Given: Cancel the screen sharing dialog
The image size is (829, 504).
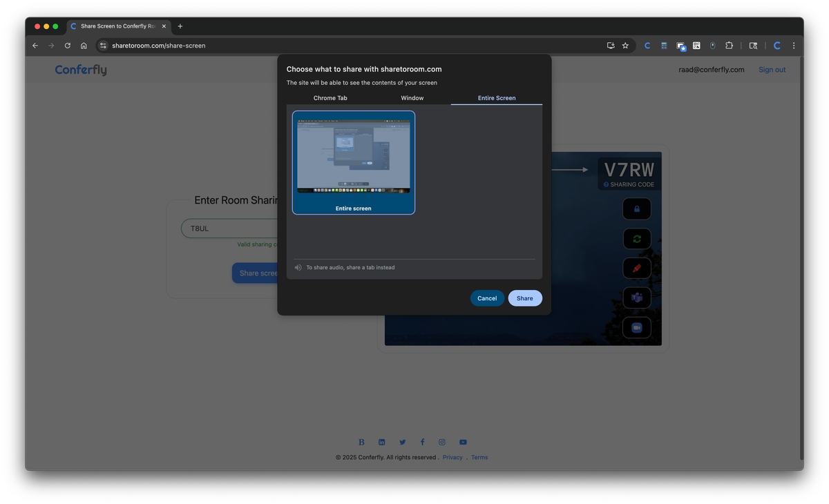Looking at the screenshot, I should (x=487, y=298).
